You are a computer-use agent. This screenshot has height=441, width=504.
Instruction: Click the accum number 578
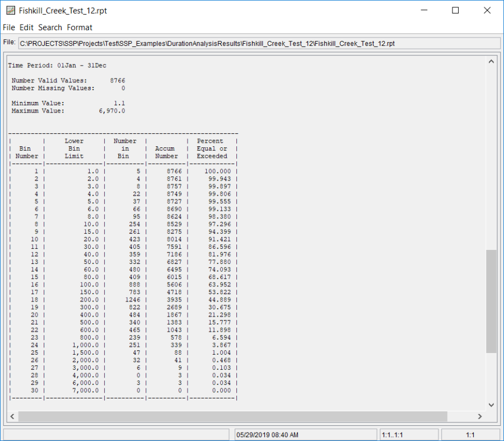point(176,338)
